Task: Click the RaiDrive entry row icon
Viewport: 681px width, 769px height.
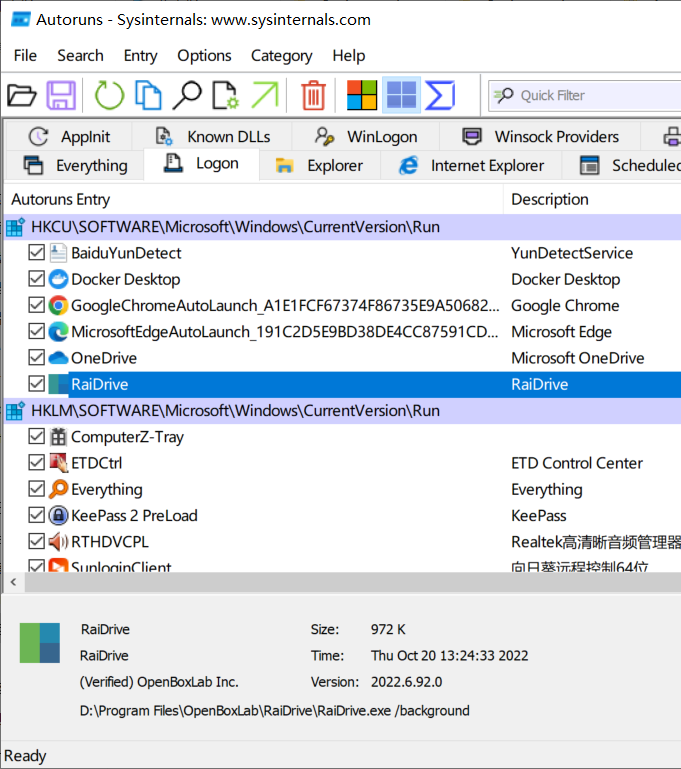Action: point(58,384)
